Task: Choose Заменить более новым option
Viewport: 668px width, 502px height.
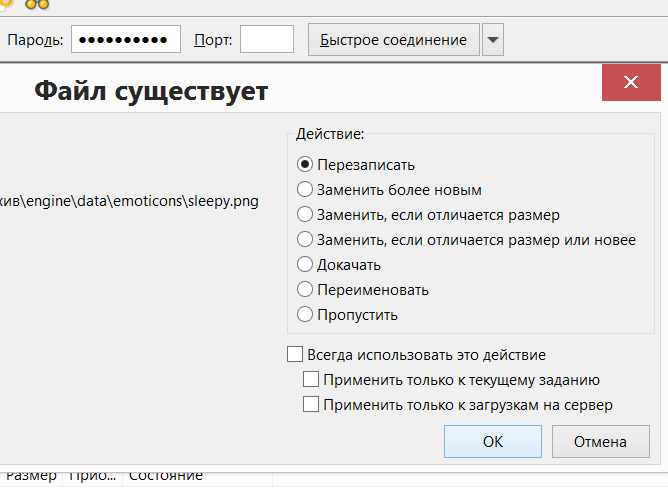Action: [306, 190]
